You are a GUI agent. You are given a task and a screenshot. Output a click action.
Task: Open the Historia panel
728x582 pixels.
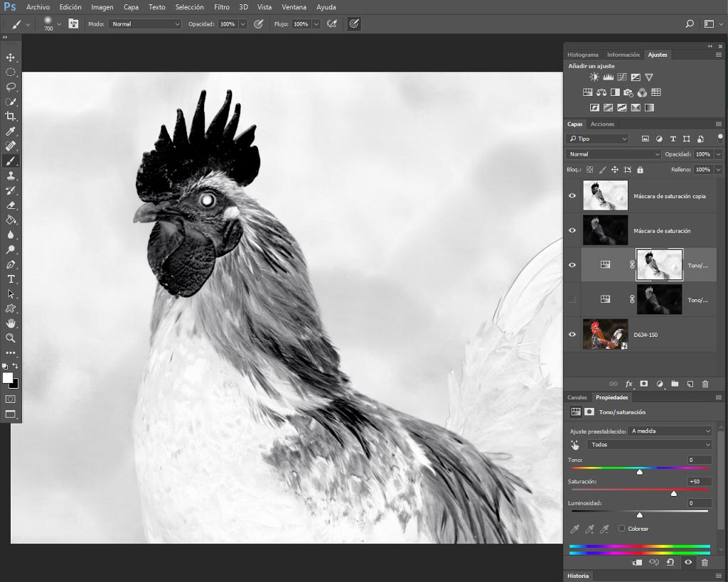[x=578, y=576]
